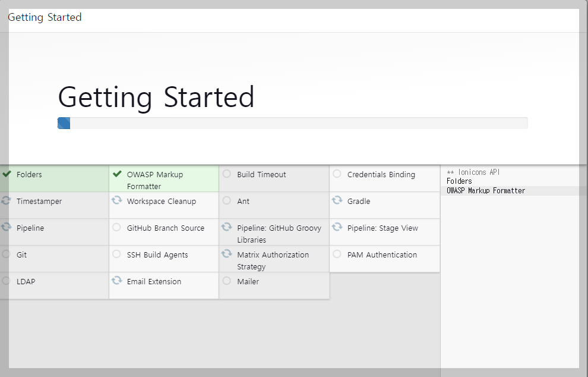Click the 'Mailer' plugin name
Image resolution: width=588 pixels, height=377 pixels.
[x=248, y=281]
